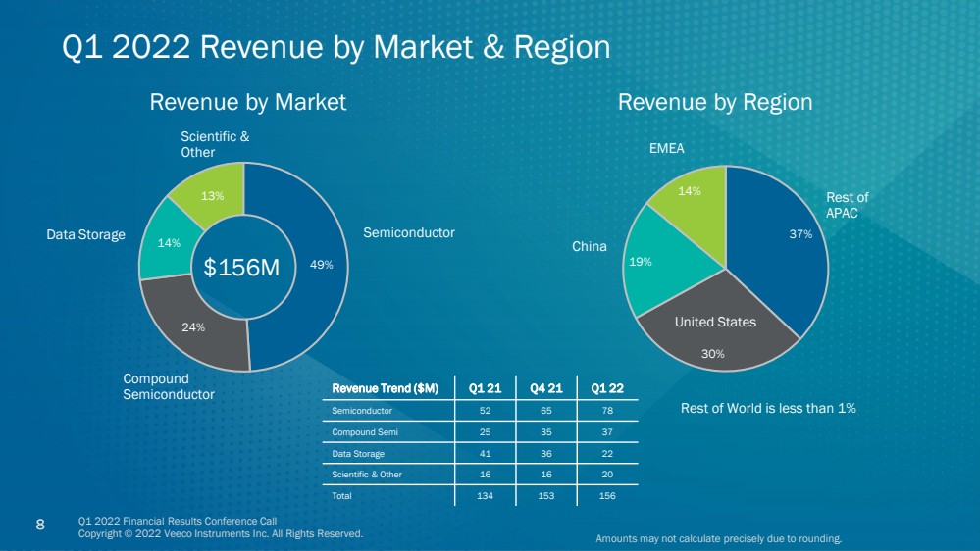Screen dimensions: 980x551
Task: Click Semiconductor Q4 21 value 65
Action: [546, 411]
